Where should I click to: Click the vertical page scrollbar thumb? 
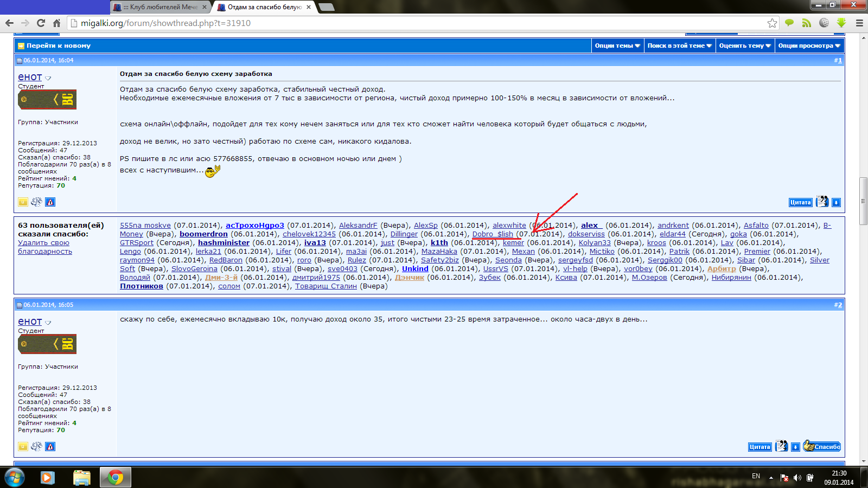click(863, 201)
